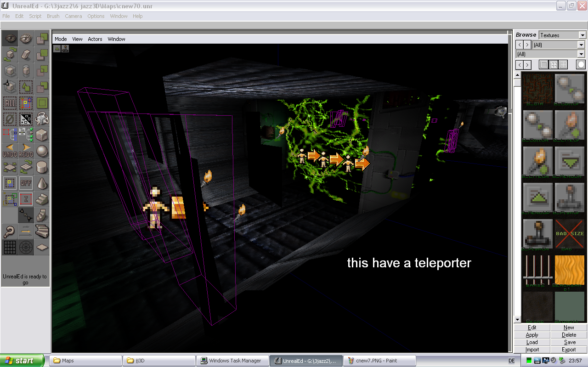Select the brush scale cube tool
588x367 pixels.
pos(10,71)
